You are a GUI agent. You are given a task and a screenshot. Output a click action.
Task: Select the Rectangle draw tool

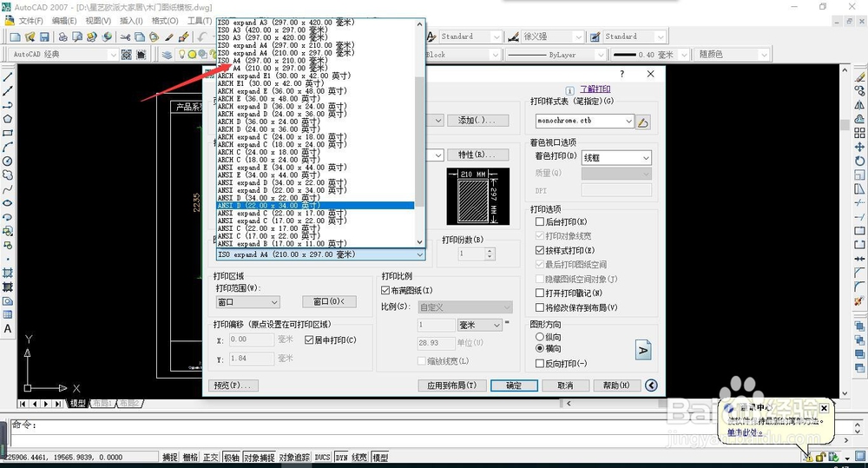(8, 133)
